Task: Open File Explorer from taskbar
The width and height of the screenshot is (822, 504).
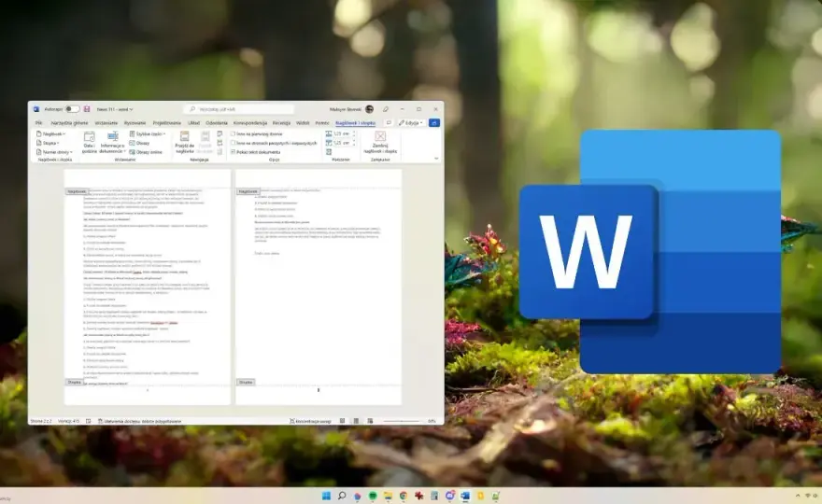Action: pos(388,496)
